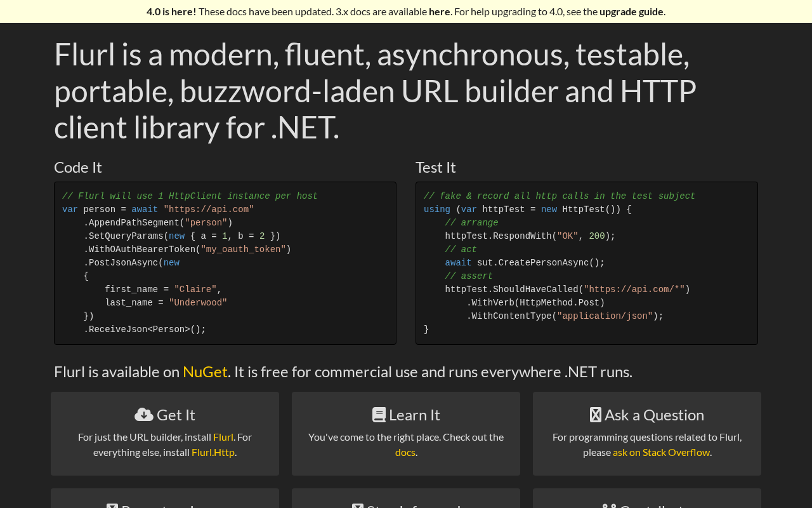Click the 'Test It' heading
The height and width of the screenshot is (508, 812).
[436, 167]
